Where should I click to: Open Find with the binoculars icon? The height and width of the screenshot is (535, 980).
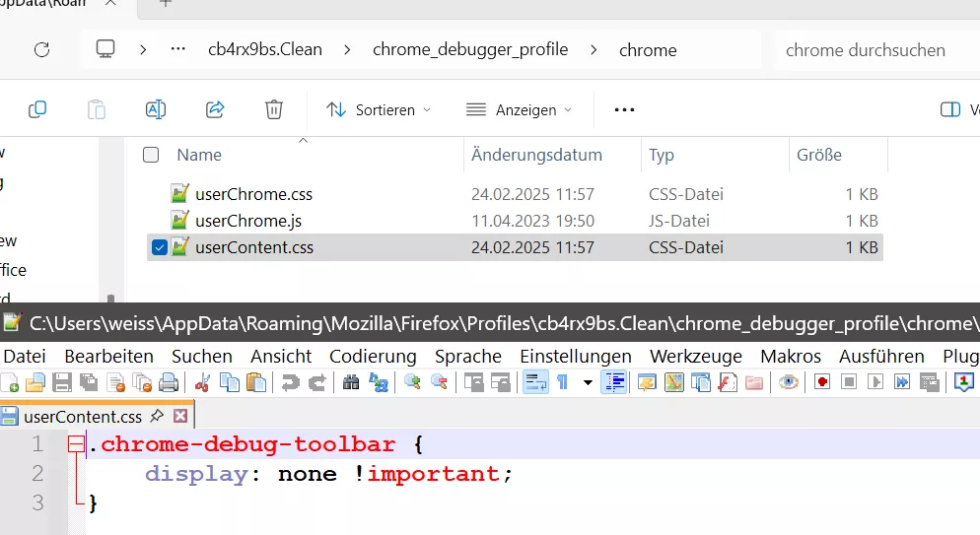coord(351,382)
